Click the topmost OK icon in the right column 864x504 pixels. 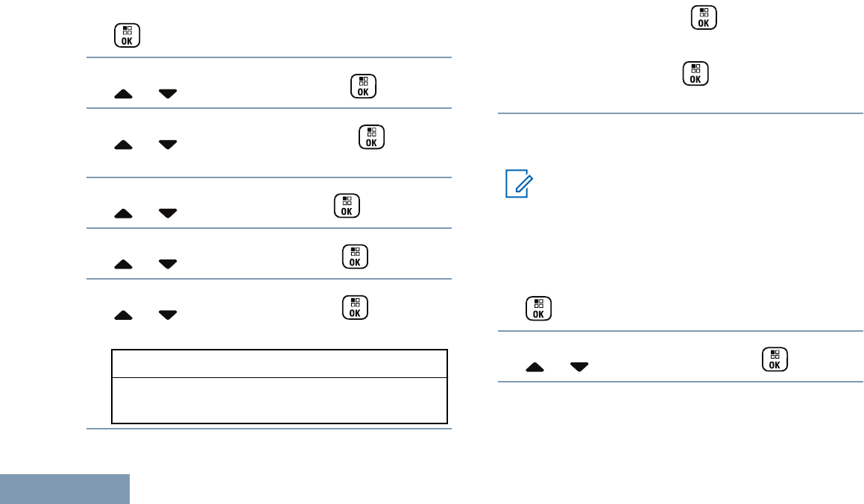click(704, 18)
